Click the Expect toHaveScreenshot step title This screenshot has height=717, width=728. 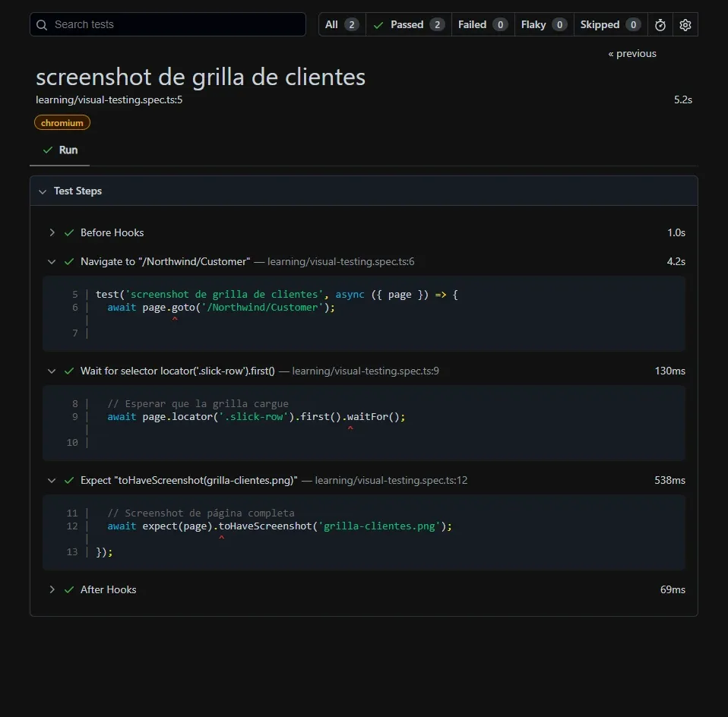[x=189, y=480]
